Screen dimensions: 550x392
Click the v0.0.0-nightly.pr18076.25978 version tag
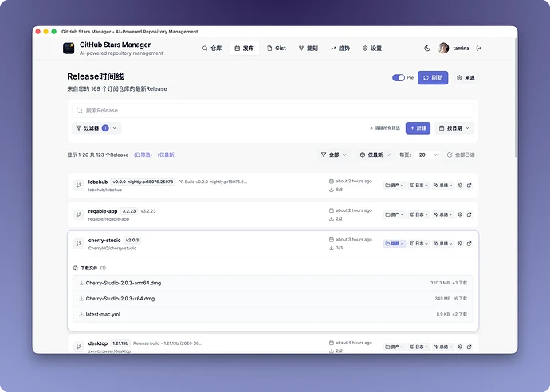tap(143, 182)
